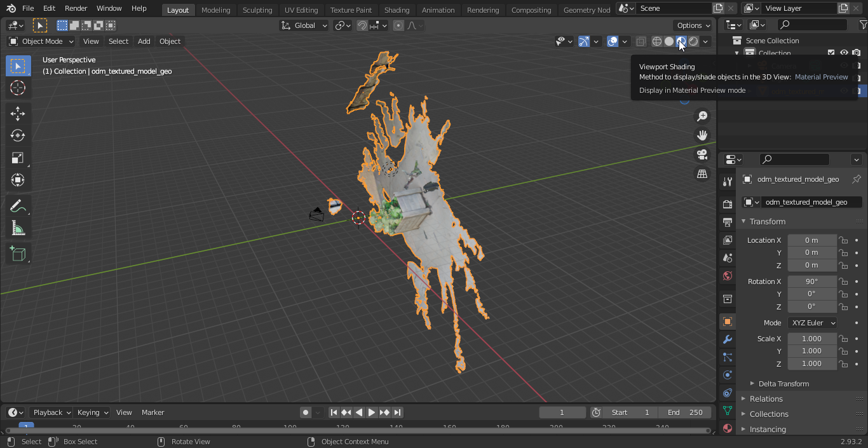This screenshot has height=448, width=868.
Task: Lock the Location X transform value
Action: click(x=843, y=240)
